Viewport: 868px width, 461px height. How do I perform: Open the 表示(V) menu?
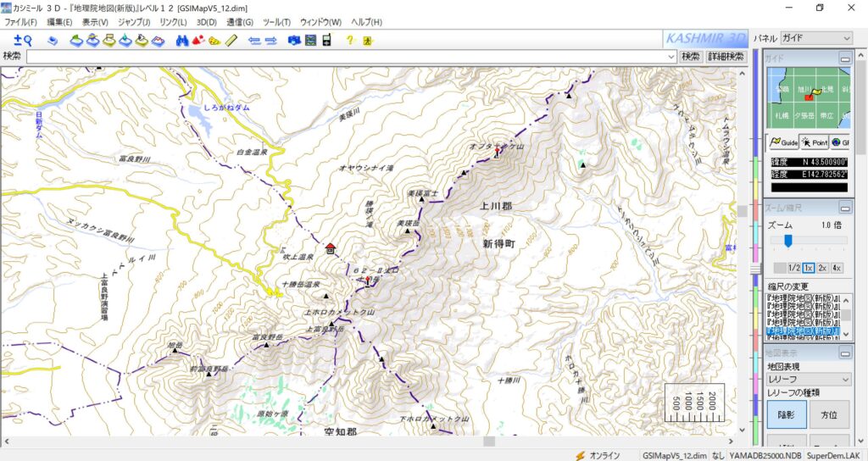click(95, 22)
